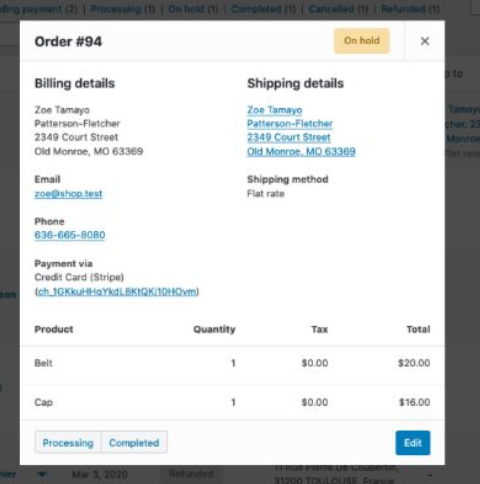
Task: Mark the order as Processing
Action: 68,443
